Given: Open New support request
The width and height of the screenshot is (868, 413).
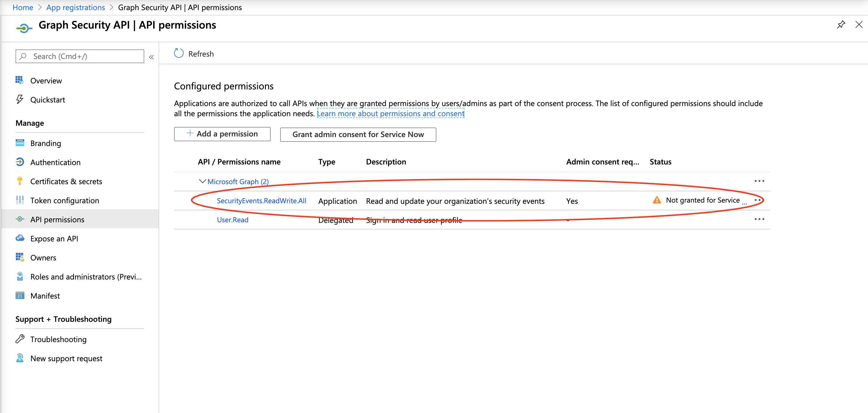Looking at the screenshot, I should point(66,358).
